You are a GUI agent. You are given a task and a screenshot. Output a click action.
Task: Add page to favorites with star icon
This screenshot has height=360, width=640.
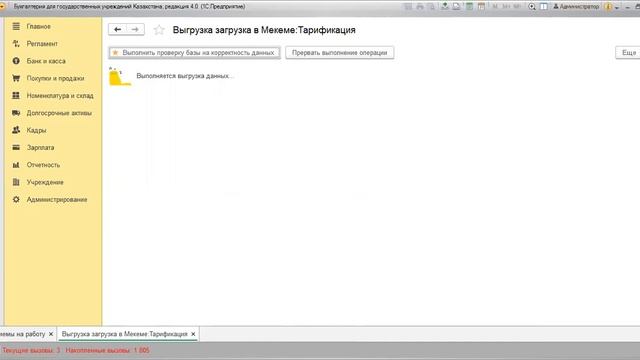pos(159,30)
